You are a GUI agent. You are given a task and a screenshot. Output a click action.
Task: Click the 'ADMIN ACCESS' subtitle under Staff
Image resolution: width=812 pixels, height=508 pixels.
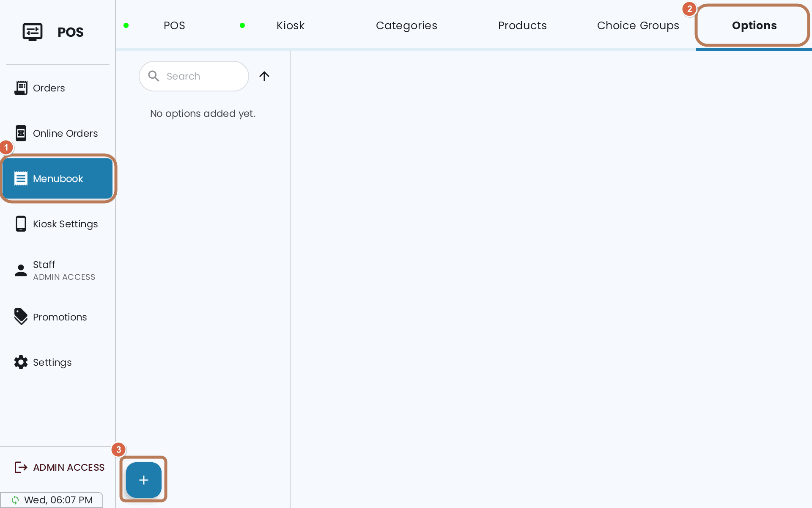pos(64,277)
